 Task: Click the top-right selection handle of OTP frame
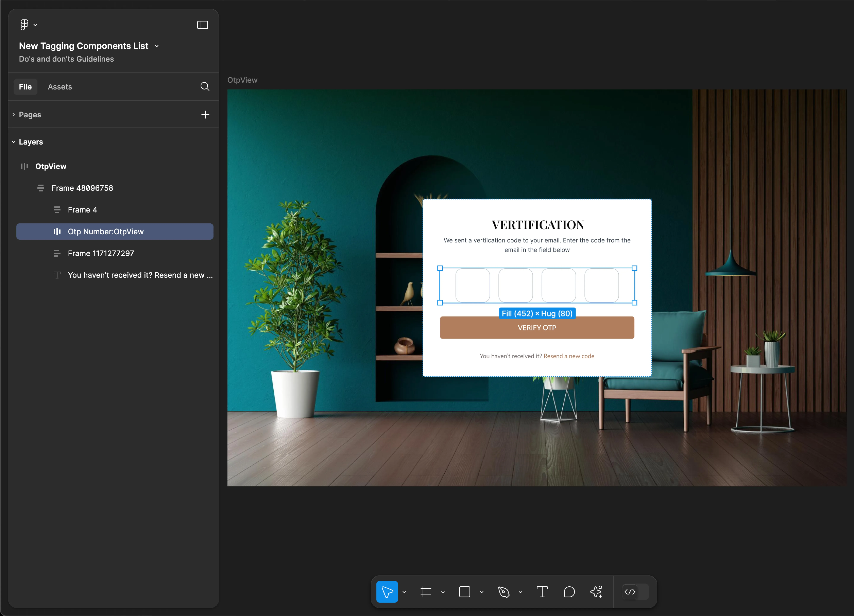[x=634, y=268]
